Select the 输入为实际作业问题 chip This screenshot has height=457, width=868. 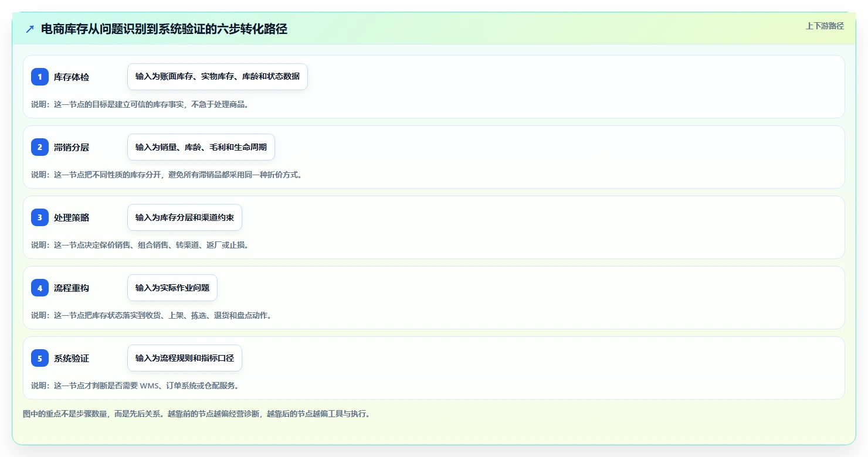click(x=172, y=288)
